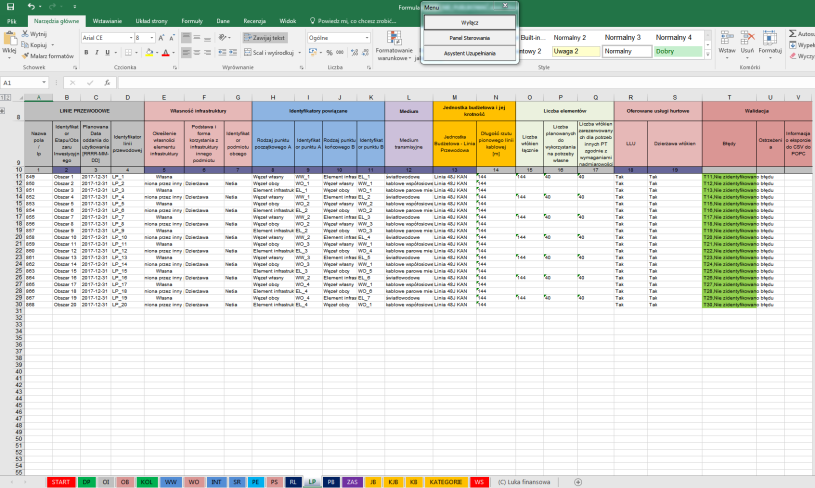Screen dimensions: 815x488
Task: Toggle Italic formatting
Action: (x=97, y=52)
